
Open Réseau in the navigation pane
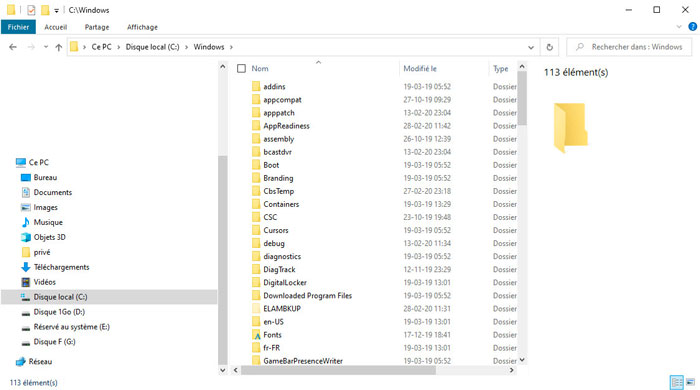(x=40, y=361)
